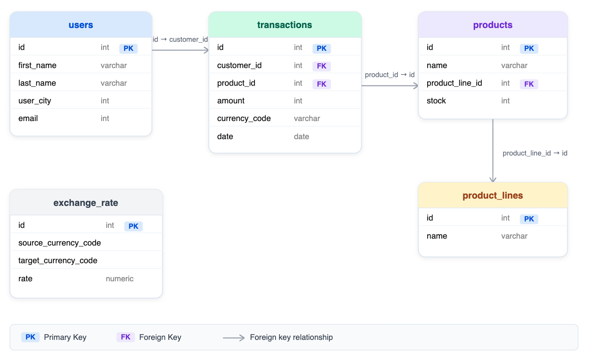Click 'Primary Key' legend text
Viewport: 593px width, 364px height.
(65, 337)
